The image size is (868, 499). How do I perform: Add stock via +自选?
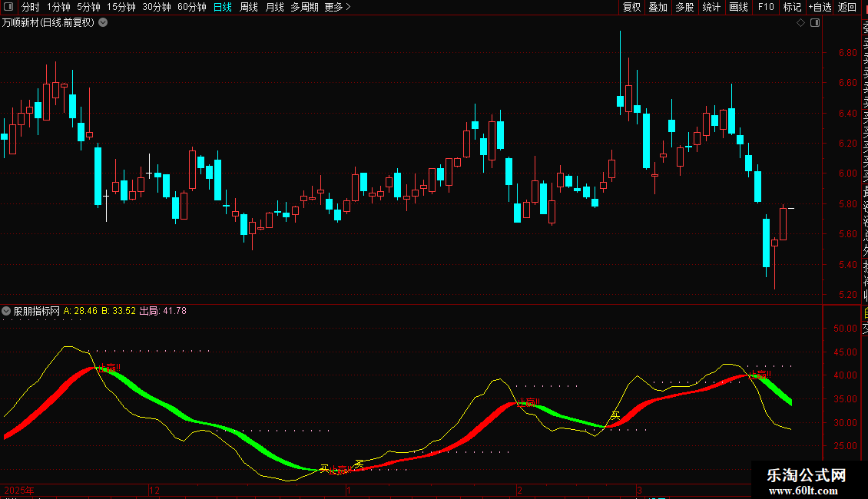820,7
